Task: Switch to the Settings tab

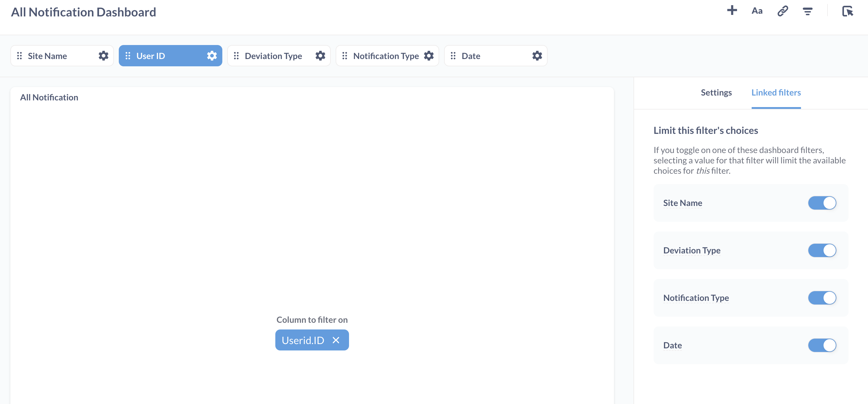Action: 716,92
